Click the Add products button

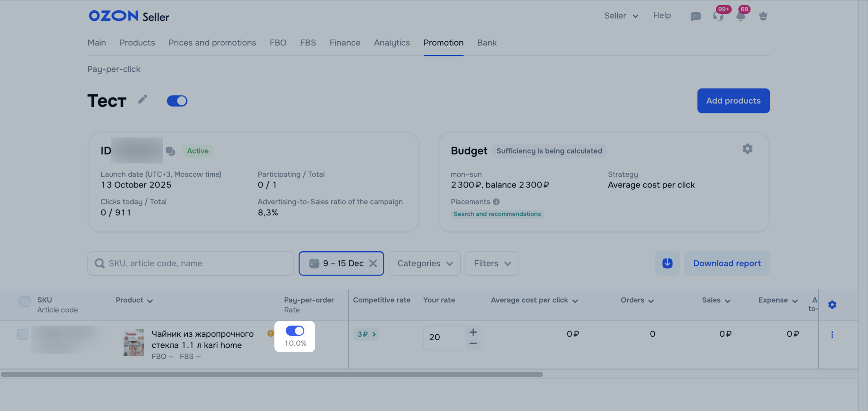pos(733,101)
